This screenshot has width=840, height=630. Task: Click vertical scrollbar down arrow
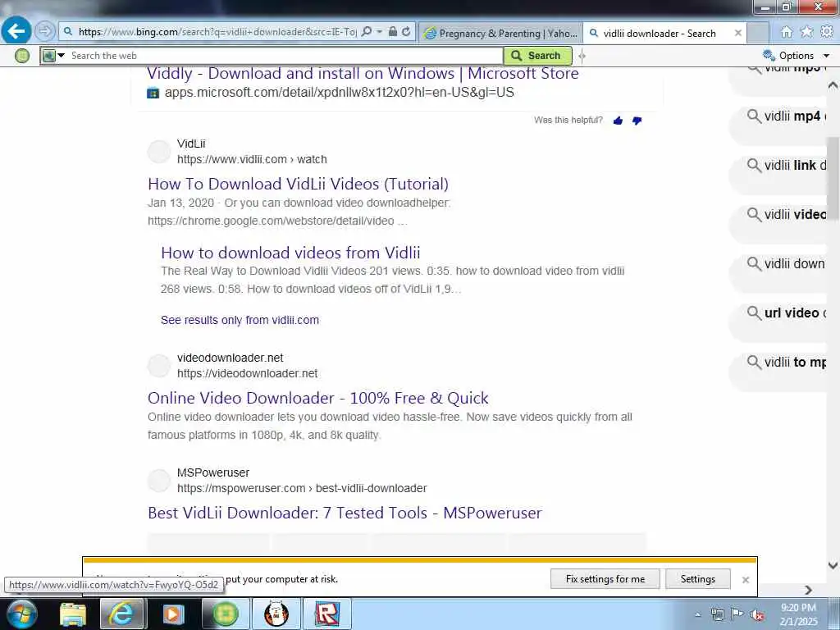pos(833,565)
